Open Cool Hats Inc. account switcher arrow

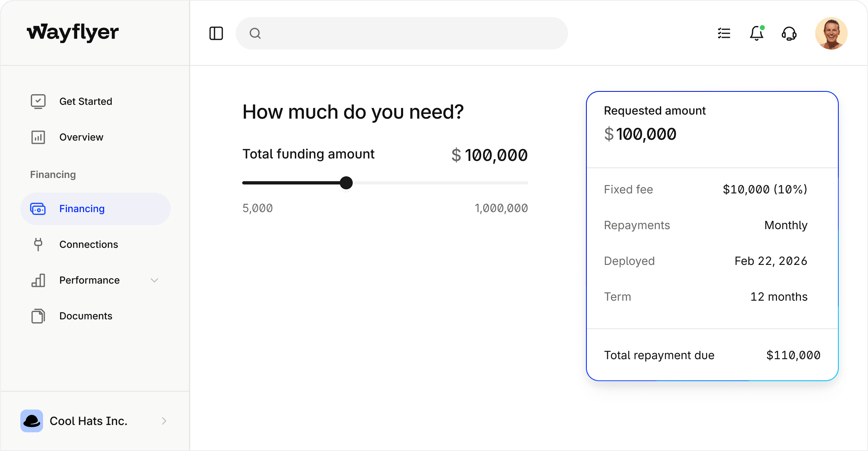[x=164, y=421]
